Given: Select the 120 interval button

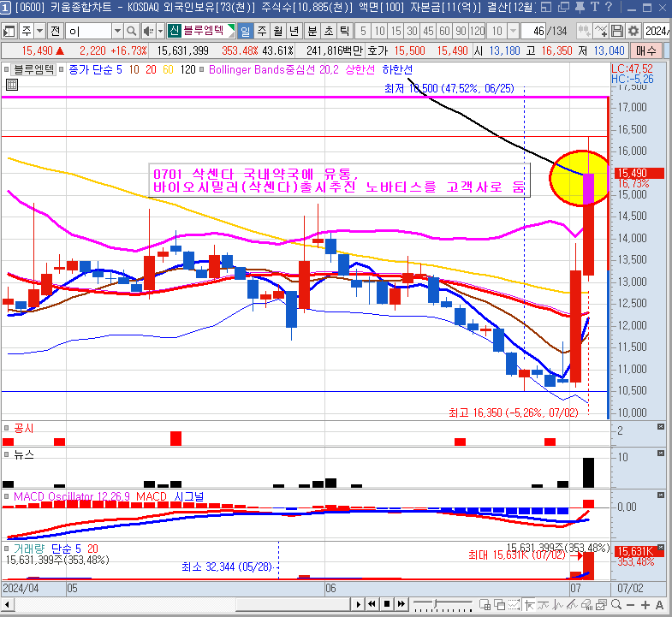Looking at the screenshot, I should (478, 31).
